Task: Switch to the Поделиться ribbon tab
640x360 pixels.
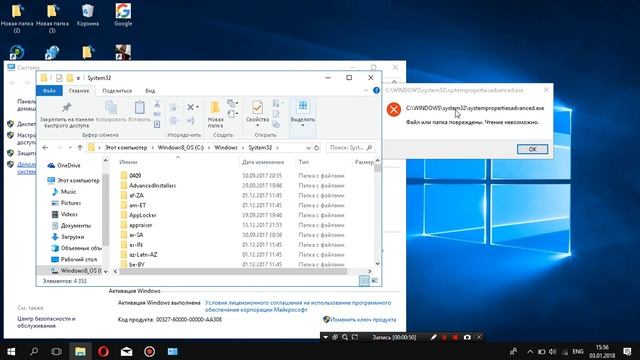Action: (x=117, y=91)
